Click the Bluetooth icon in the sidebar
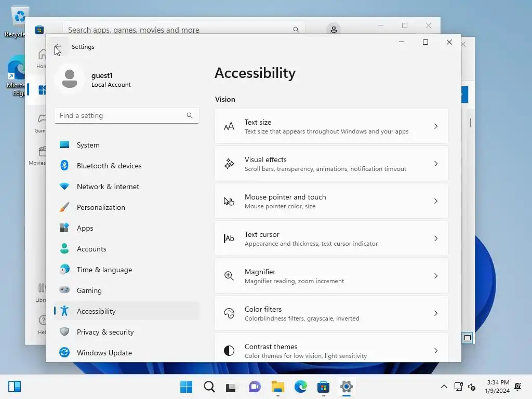 tap(64, 166)
